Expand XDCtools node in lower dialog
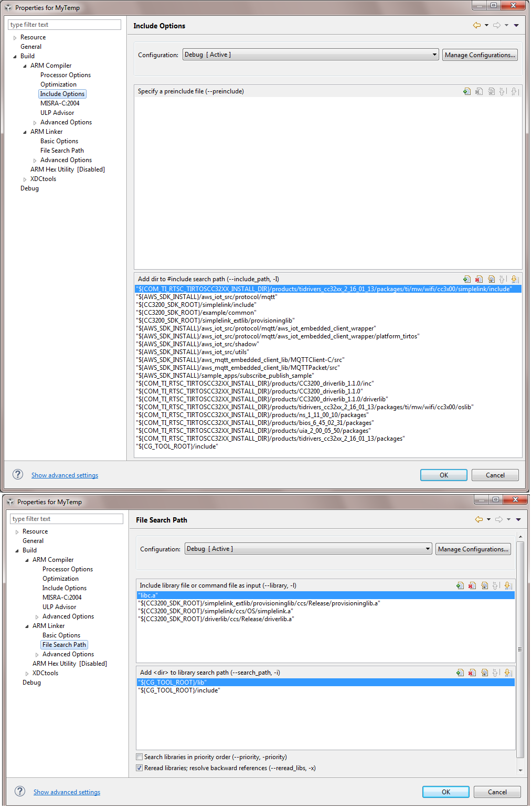The height and width of the screenshot is (810, 532). click(x=27, y=674)
